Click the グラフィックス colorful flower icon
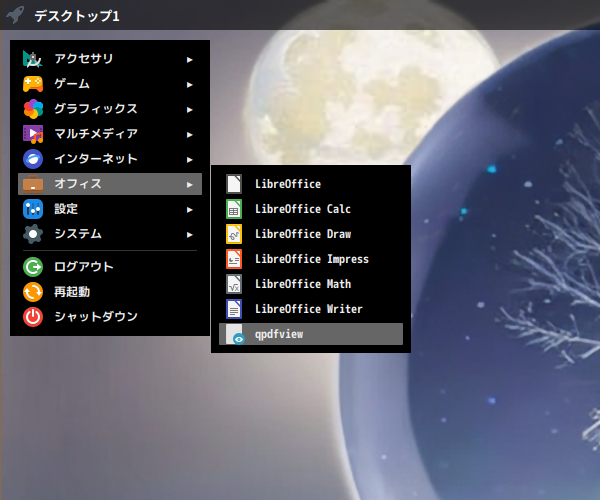This screenshot has width=600, height=500. click(33, 109)
